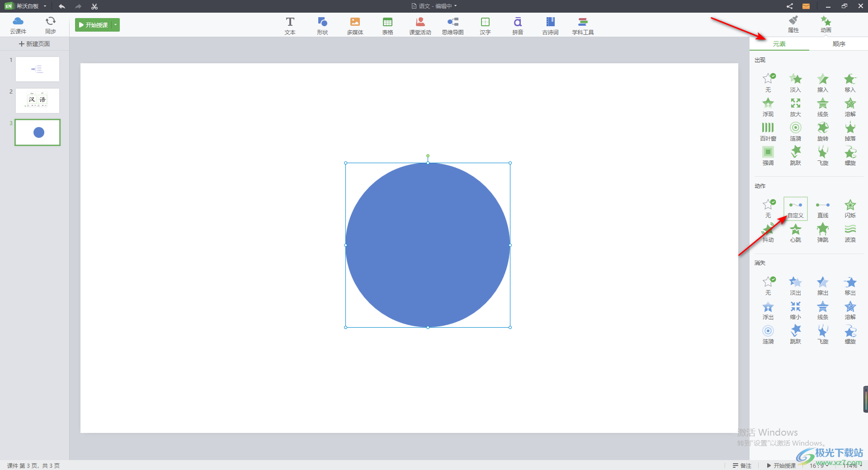
Task: Choose the 直线 line action animation
Action: (823, 209)
